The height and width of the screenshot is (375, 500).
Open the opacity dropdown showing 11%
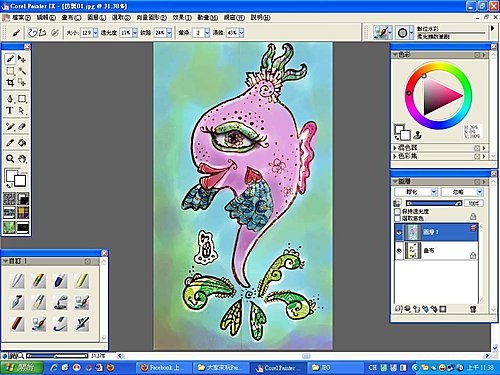click(135, 33)
